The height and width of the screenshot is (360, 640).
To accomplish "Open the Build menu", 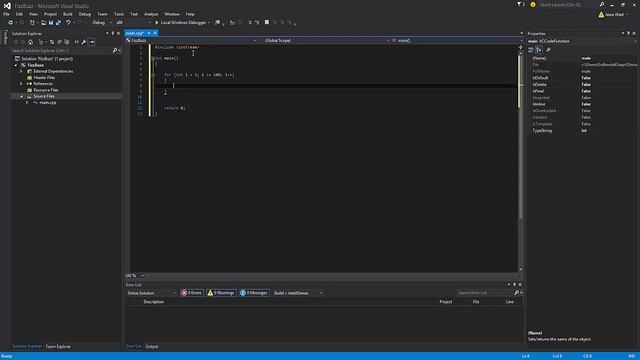I will point(68,14).
